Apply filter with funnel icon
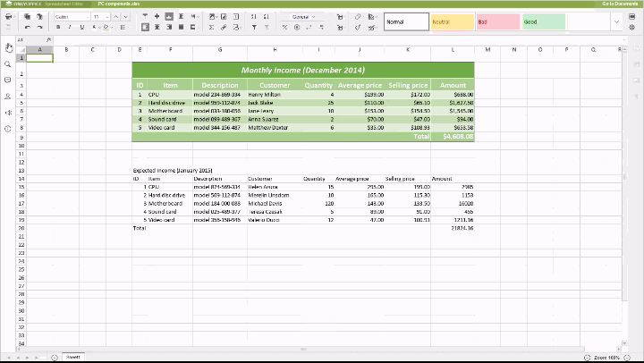 coord(254,28)
